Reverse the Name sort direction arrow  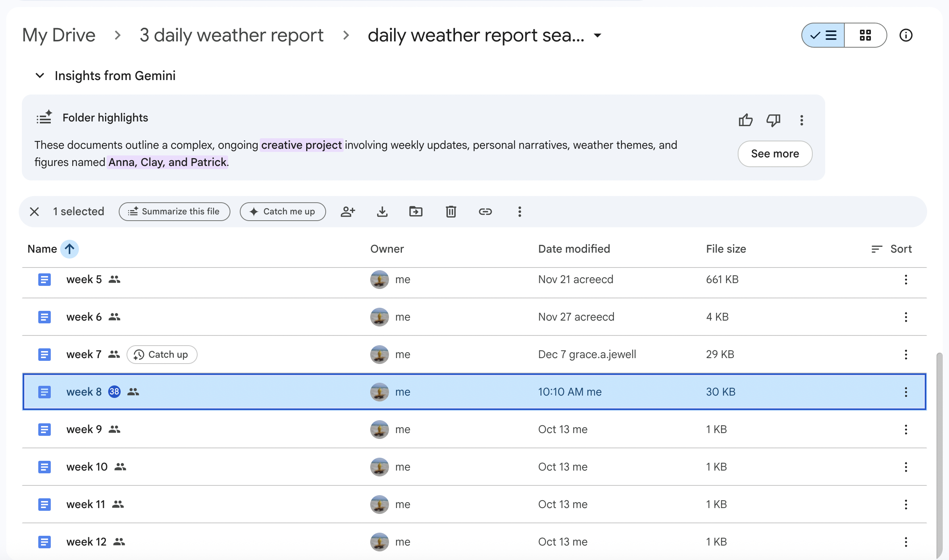(x=70, y=249)
